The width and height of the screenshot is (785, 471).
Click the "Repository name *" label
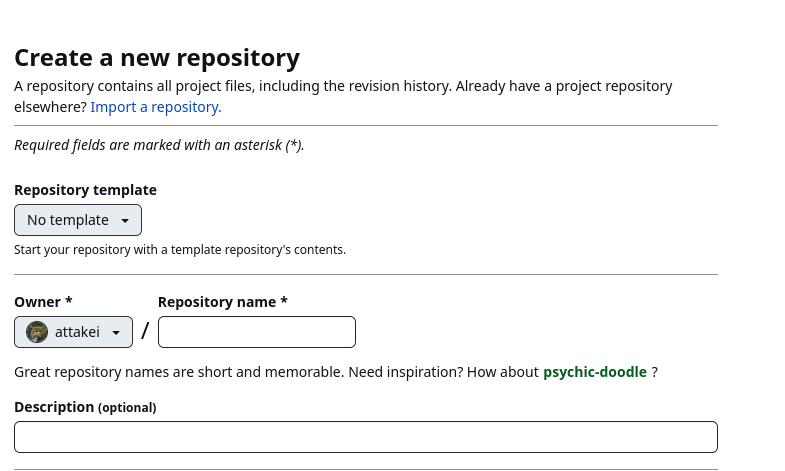pyautogui.click(x=222, y=302)
